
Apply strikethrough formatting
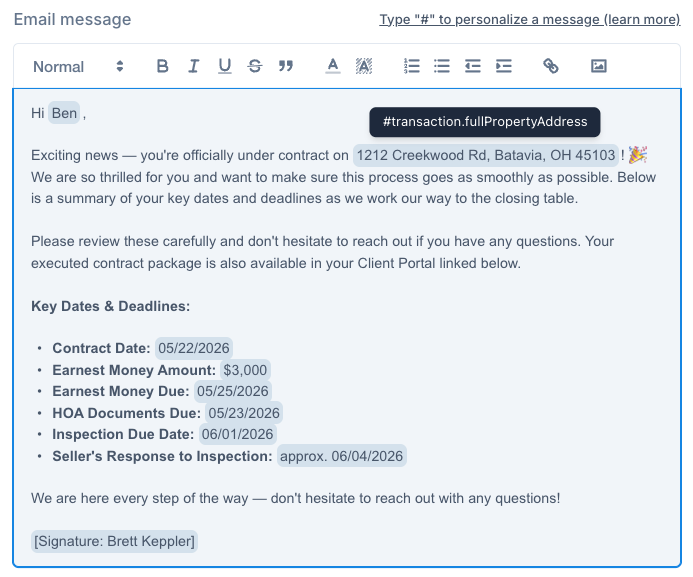(x=255, y=66)
